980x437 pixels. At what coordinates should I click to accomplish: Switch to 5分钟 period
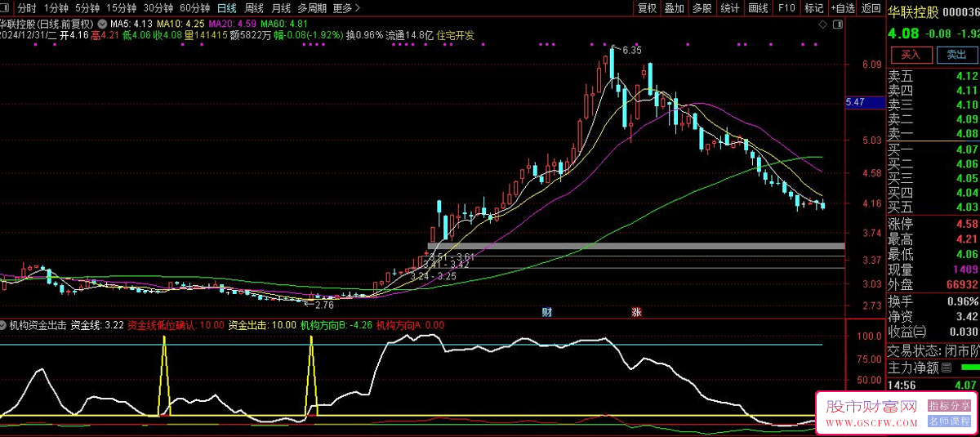87,8
